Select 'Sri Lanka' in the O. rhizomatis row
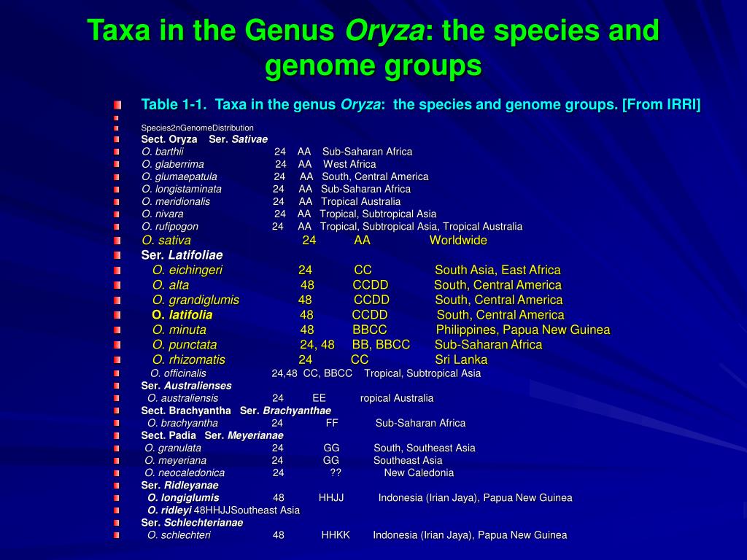The height and width of the screenshot is (560, 747). [461, 359]
